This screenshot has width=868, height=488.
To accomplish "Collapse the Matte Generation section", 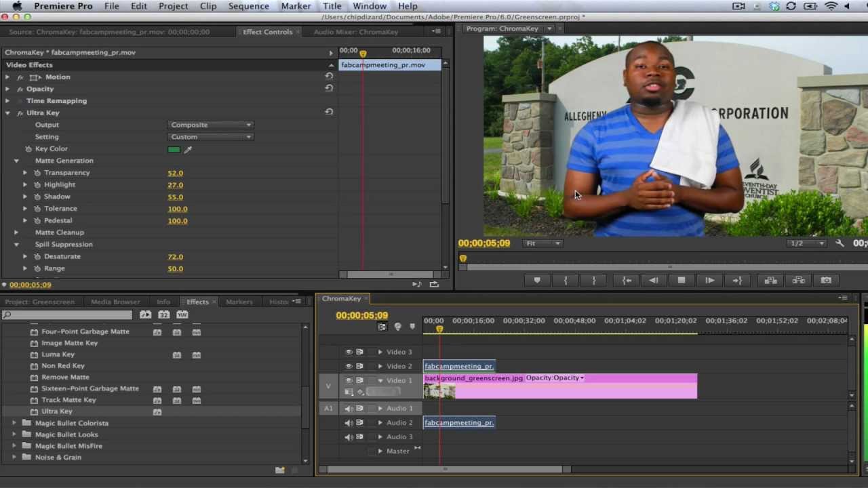I will point(16,161).
